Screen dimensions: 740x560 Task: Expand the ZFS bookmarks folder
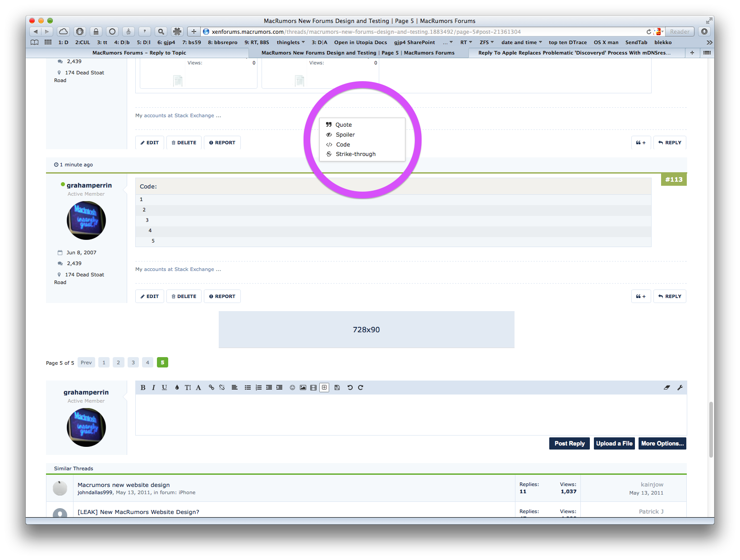click(487, 42)
